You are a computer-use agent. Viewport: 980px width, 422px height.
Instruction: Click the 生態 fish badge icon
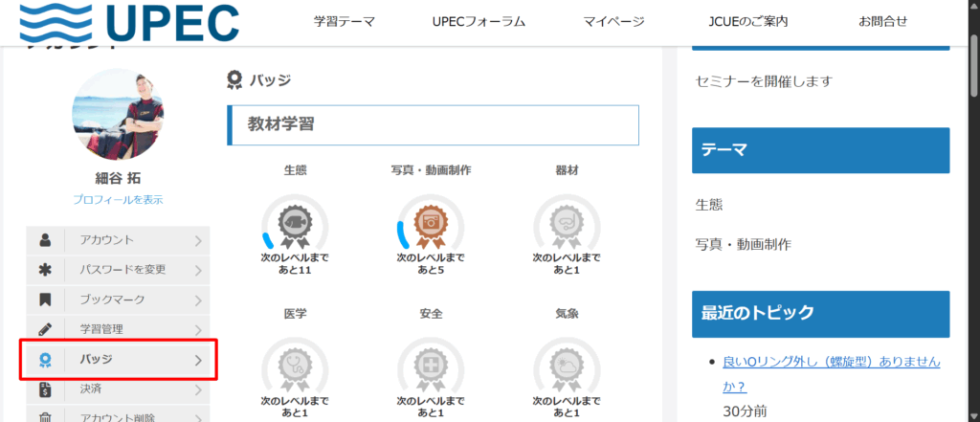(294, 224)
